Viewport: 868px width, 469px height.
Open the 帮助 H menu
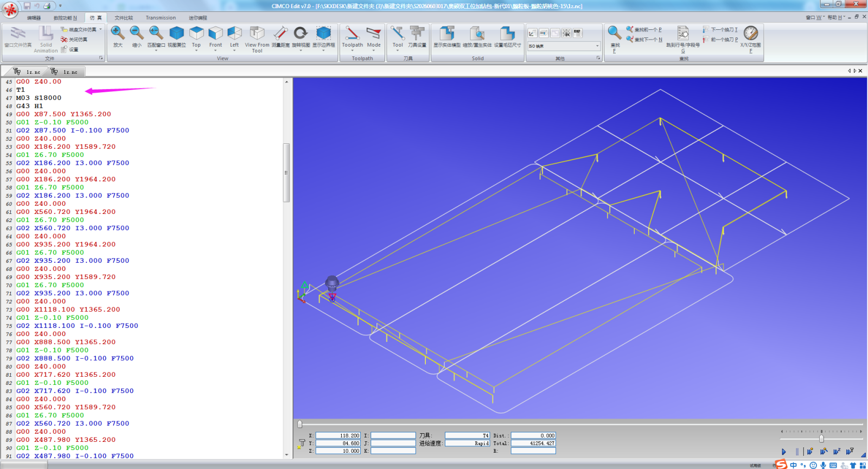click(x=836, y=17)
